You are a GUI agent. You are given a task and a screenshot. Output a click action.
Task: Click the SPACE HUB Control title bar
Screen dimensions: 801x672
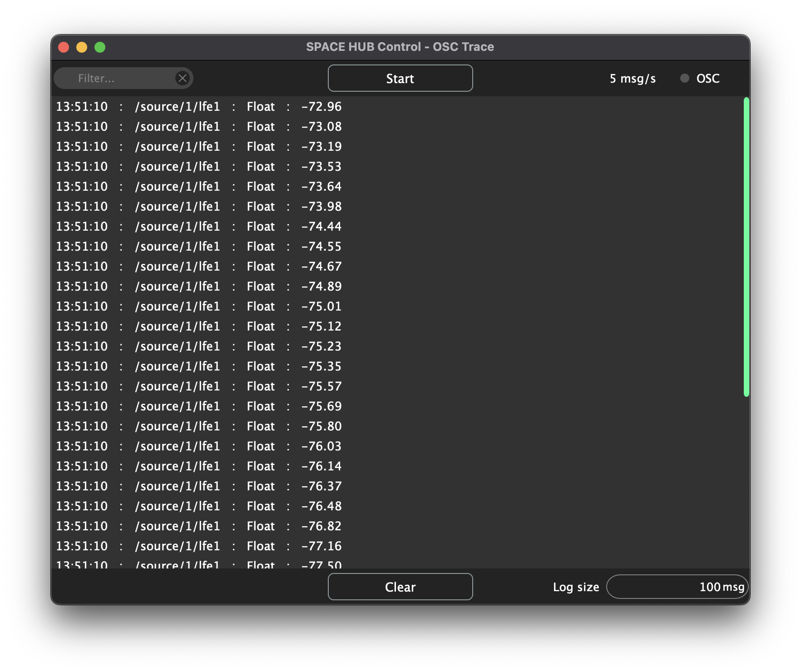pyautogui.click(x=400, y=46)
